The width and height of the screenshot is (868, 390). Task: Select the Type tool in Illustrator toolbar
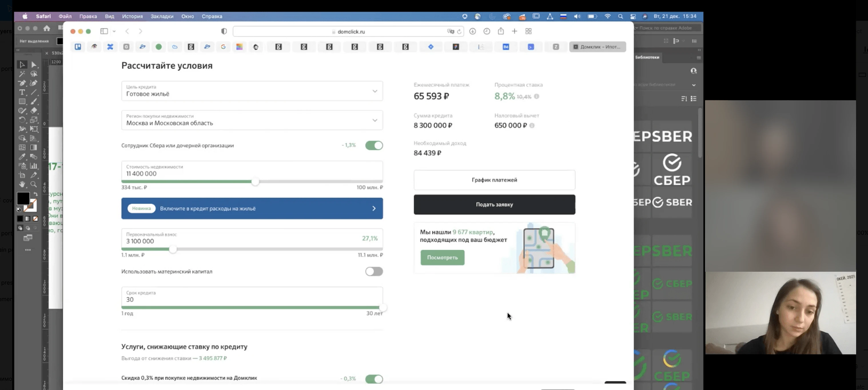point(22,92)
